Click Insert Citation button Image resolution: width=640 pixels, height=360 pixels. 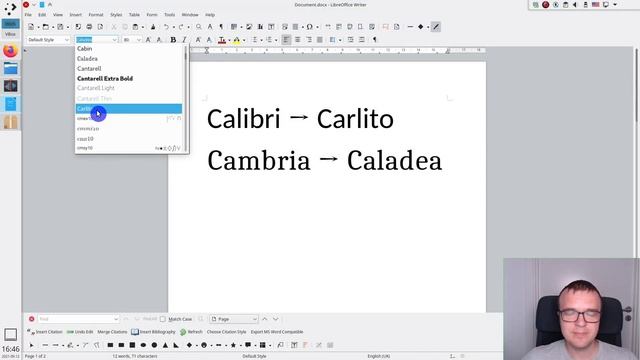pyautogui.click(x=44, y=332)
